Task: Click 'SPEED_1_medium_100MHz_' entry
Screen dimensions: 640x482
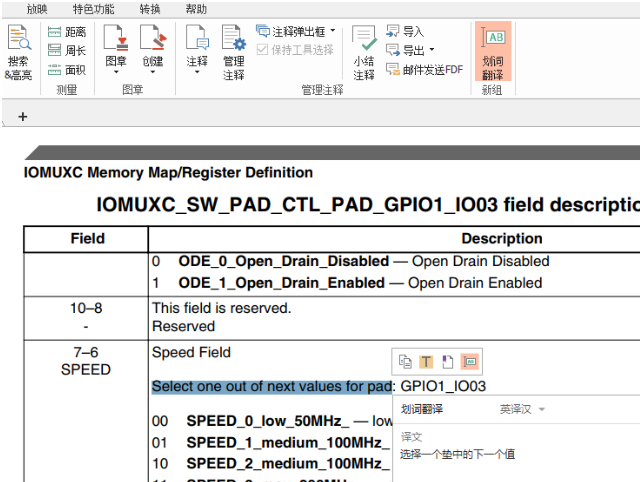Action: click(x=288, y=442)
